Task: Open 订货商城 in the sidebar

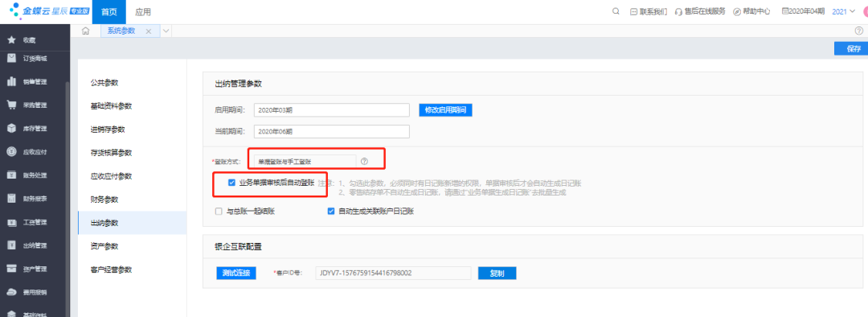Action: coord(35,58)
